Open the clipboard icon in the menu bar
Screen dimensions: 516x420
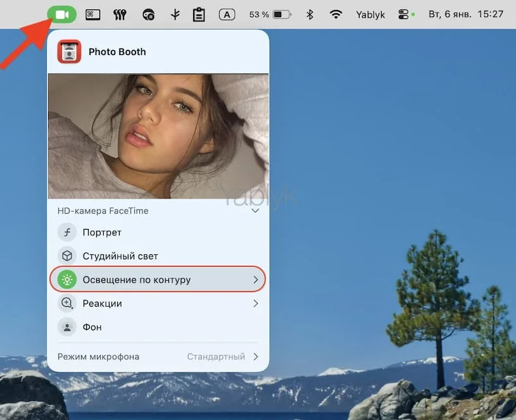tap(199, 14)
